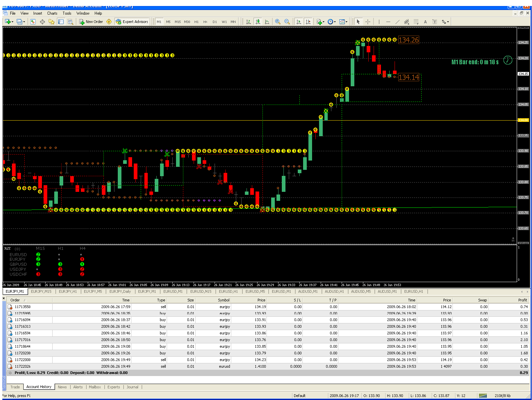
Task: Sort history by Type column header
Action: (x=161, y=300)
